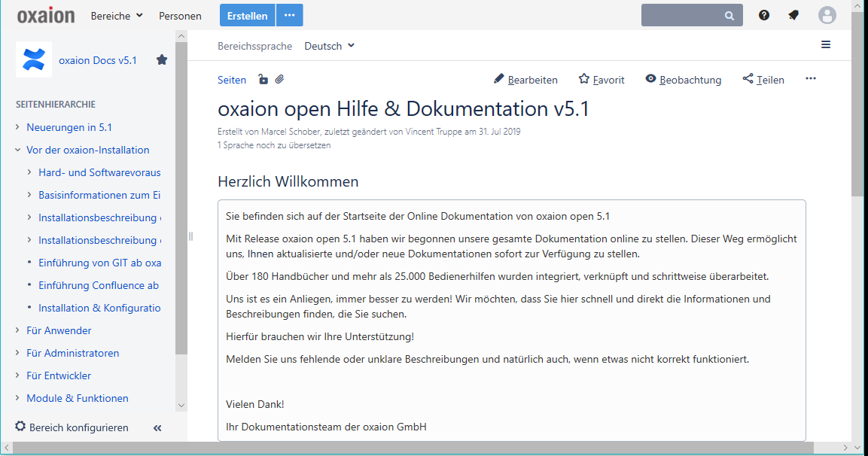Open the Personen menu item
Viewport: 868px width, 456px height.
point(180,16)
